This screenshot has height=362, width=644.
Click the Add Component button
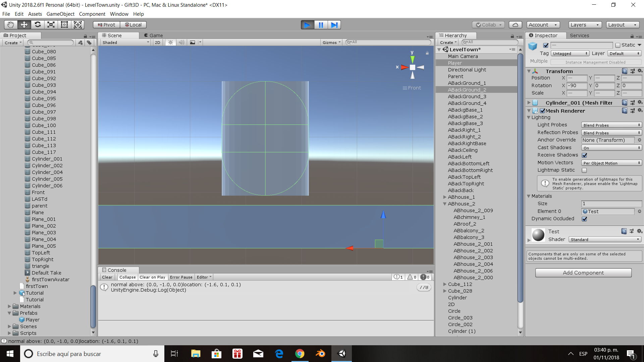pos(583,273)
